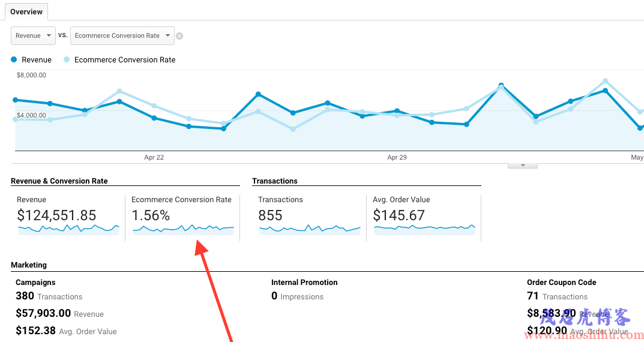Screen dimensions: 644x342
Task: Select Campaigns 380 Transactions text
Action: point(49,296)
